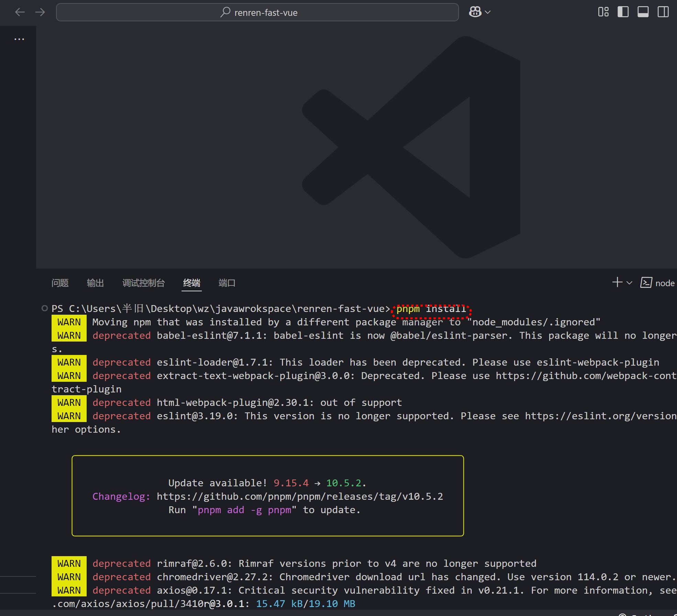Go forward using the right arrow
677x616 pixels.
click(40, 12)
